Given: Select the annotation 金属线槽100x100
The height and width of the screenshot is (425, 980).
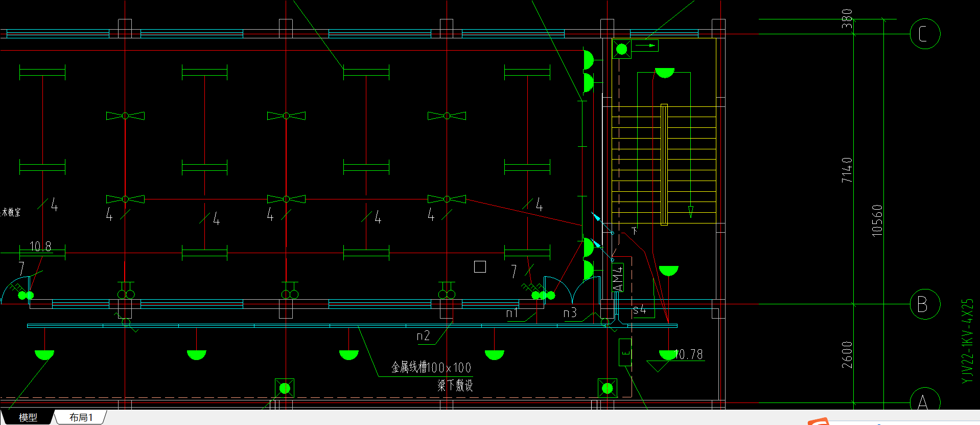Looking at the screenshot, I should click(431, 367).
